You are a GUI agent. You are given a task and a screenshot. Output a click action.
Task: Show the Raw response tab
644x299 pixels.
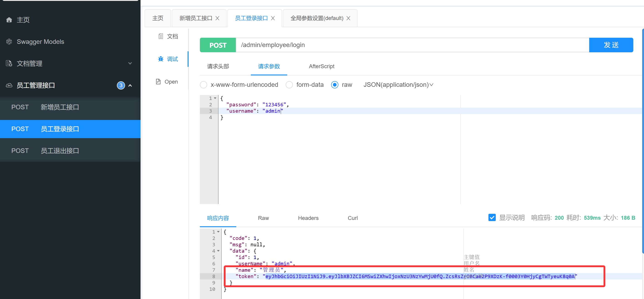[x=263, y=218]
